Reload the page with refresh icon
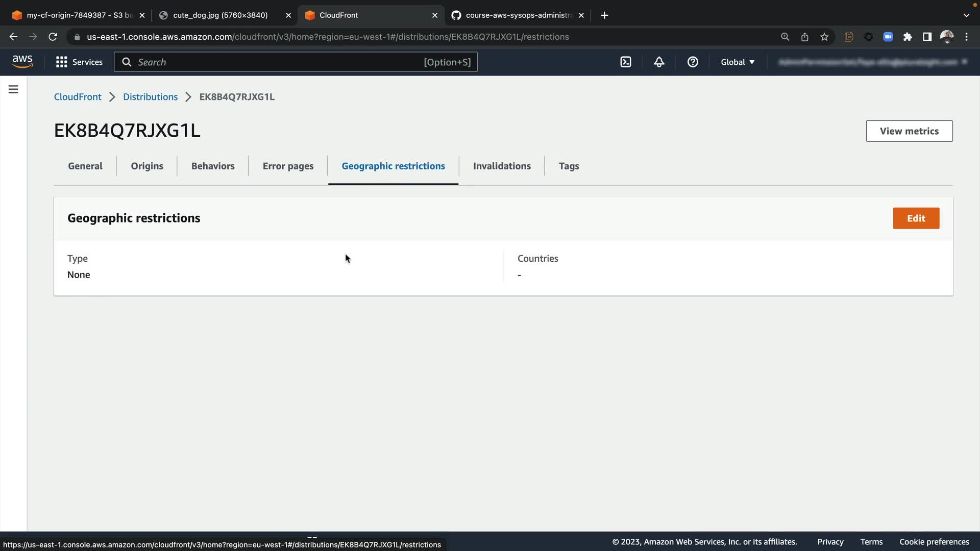The image size is (980, 551). pos(53,37)
